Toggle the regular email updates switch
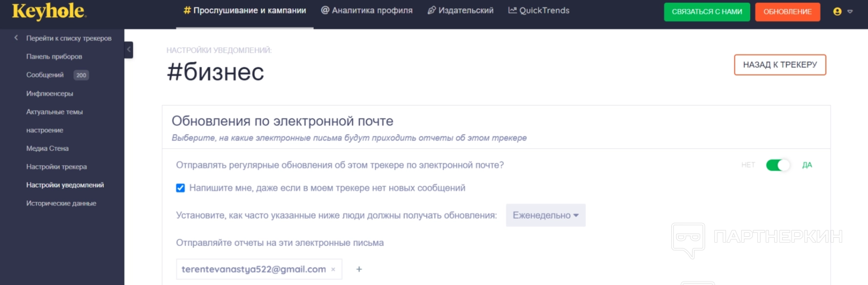The width and height of the screenshot is (868, 285). click(x=777, y=165)
